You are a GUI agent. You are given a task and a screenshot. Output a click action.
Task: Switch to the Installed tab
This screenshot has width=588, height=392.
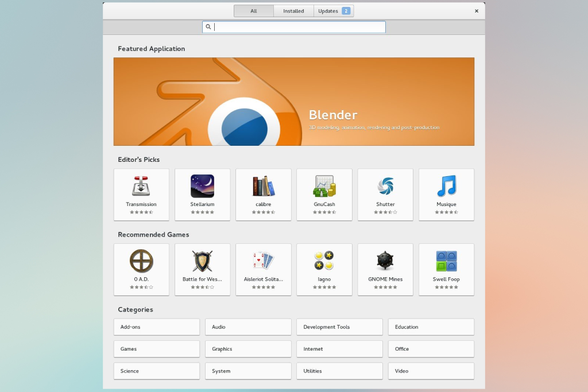[x=293, y=11]
